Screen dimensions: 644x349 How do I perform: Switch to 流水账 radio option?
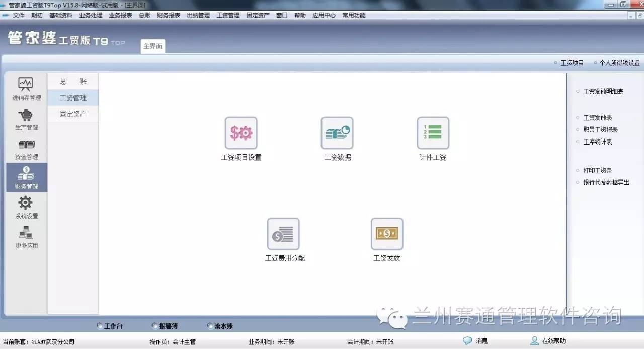click(210, 326)
